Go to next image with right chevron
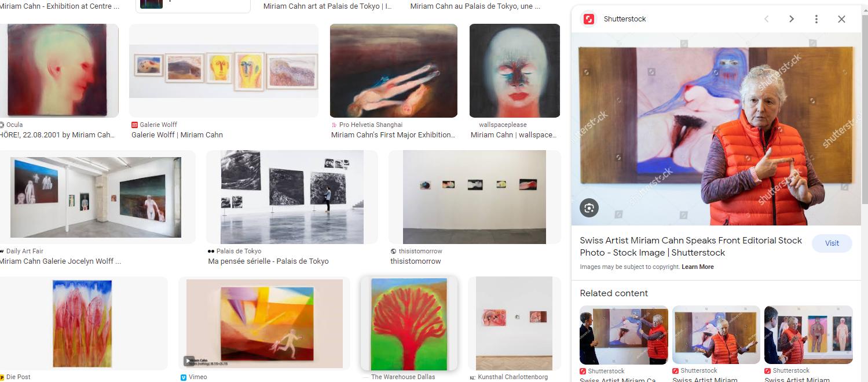Image resolution: width=868 pixels, height=382 pixels. point(791,19)
